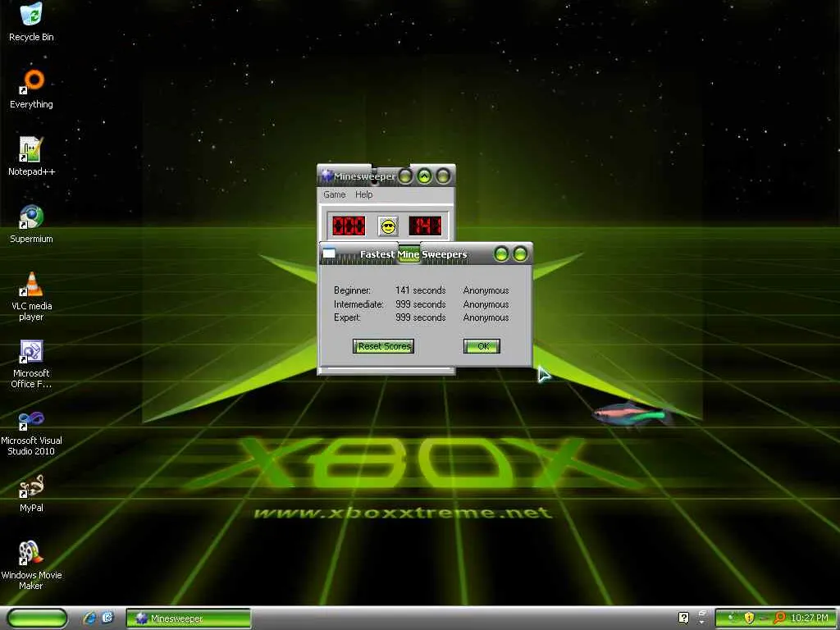Click the Beginner label in scores dialog
This screenshot has width=840, height=630.
[352, 290]
